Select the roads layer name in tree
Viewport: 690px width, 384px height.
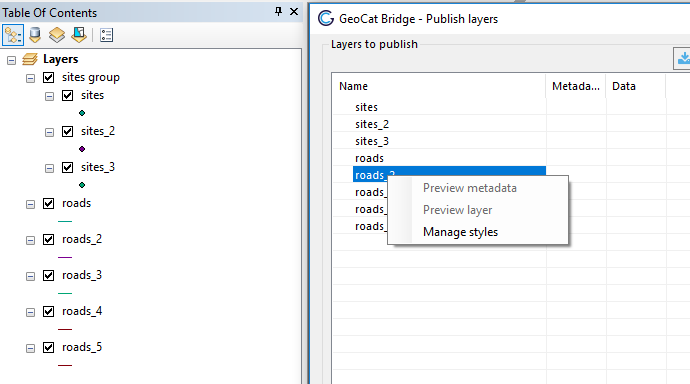(x=77, y=203)
